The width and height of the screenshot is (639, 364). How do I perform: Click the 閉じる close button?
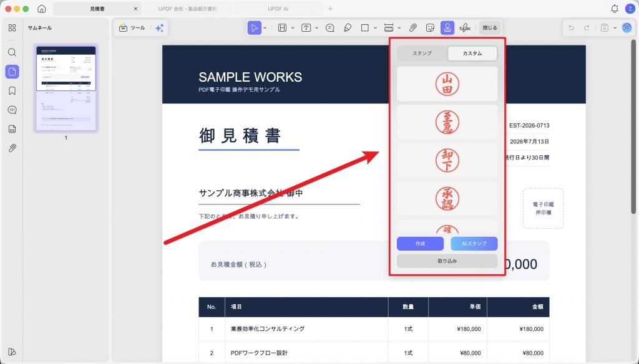[490, 27]
